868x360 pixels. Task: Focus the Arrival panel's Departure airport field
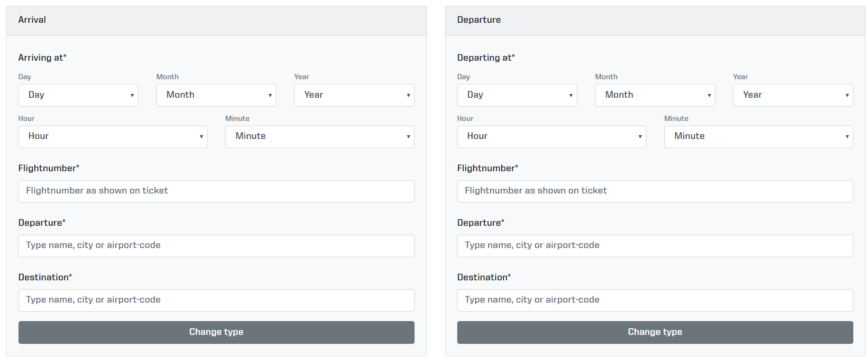216,246
